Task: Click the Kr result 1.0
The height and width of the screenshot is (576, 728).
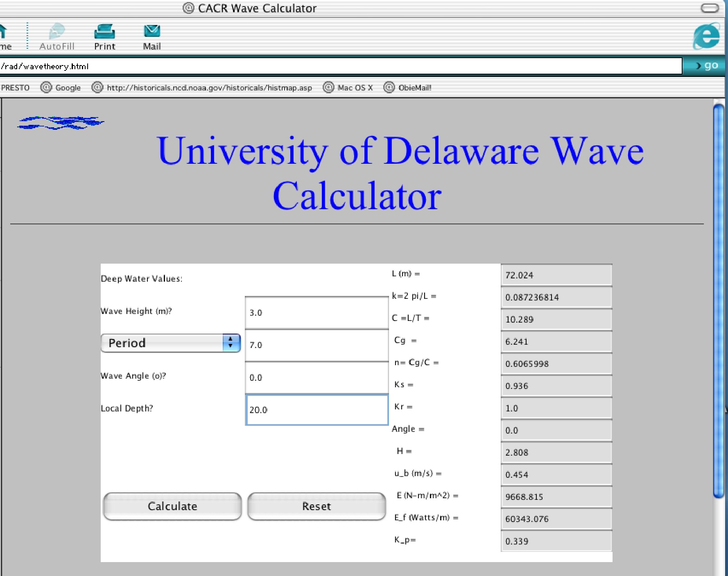Action: pyautogui.click(x=556, y=408)
